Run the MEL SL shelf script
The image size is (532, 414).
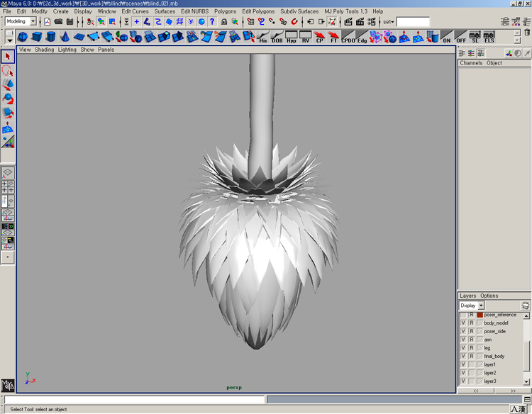tap(475, 36)
